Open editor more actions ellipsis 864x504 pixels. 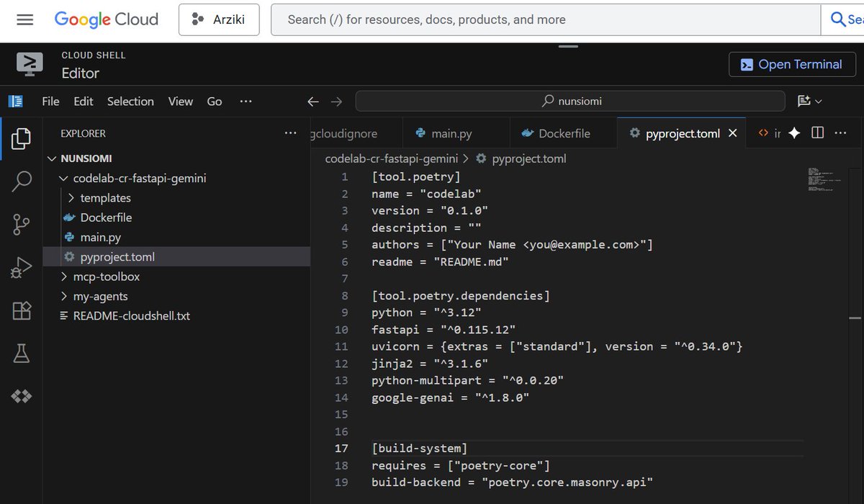click(841, 133)
